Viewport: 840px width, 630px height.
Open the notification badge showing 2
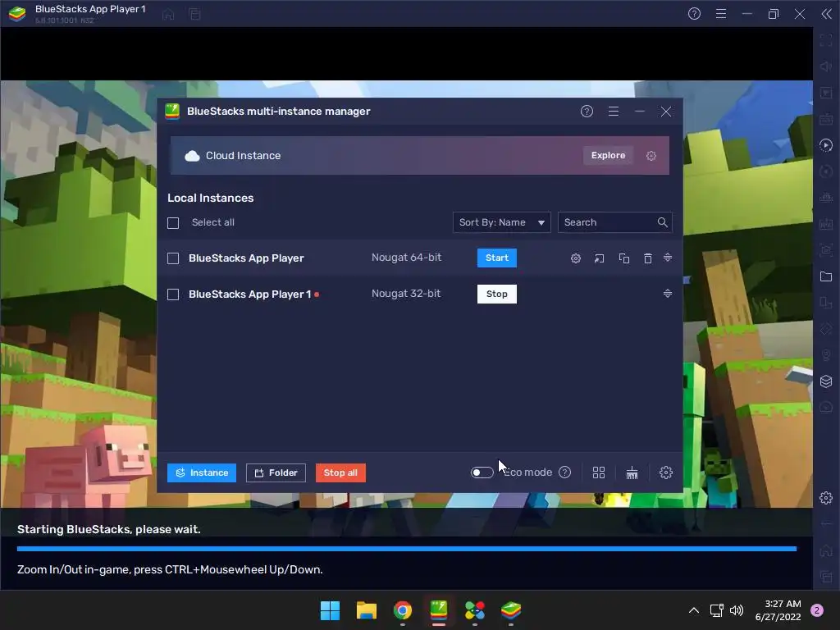tap(817, 610)
